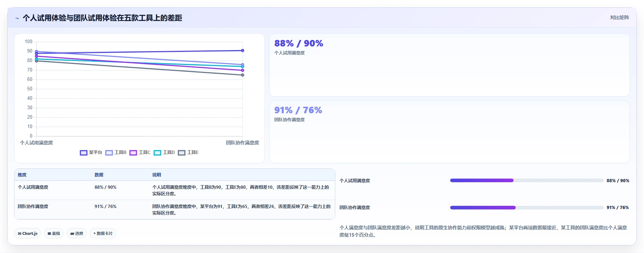Click the 个人试用满意度 row description text

point(241,191)
